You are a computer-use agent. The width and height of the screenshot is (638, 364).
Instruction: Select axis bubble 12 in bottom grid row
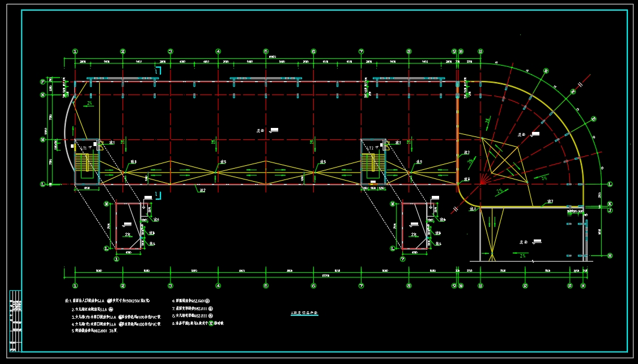pyautogui.click(x=525, y=286)
